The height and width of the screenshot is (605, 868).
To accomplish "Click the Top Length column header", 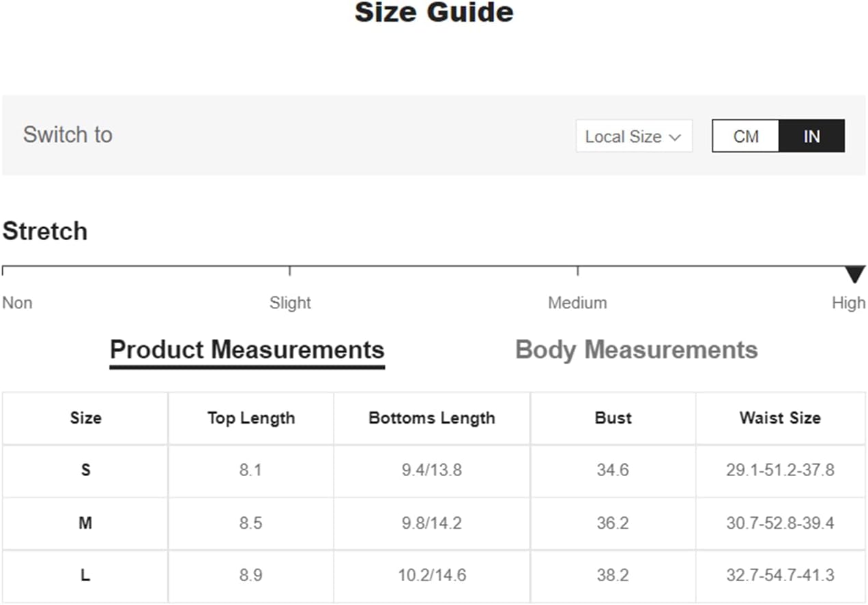I will pos(251,418).
